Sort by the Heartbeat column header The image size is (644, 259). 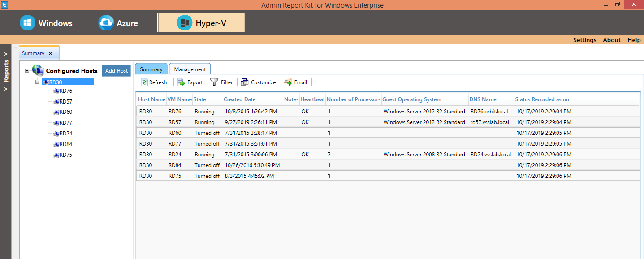click(x=312, y=99)
